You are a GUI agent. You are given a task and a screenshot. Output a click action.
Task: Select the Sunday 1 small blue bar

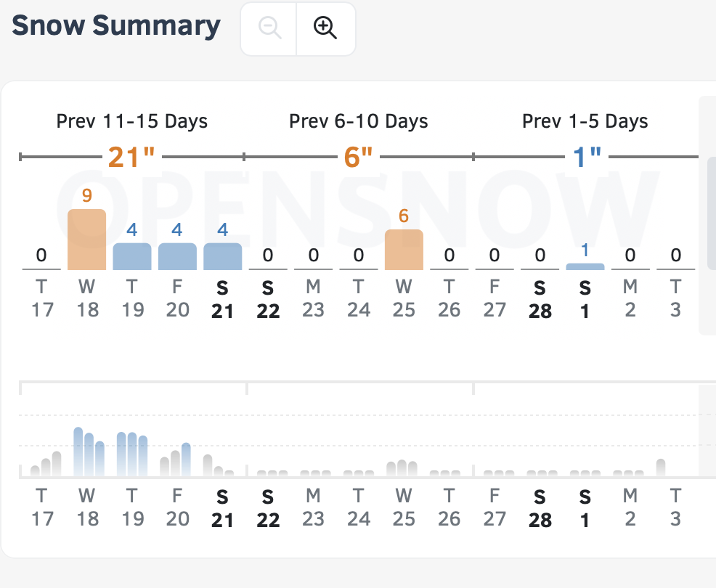(x=585, y=266)
